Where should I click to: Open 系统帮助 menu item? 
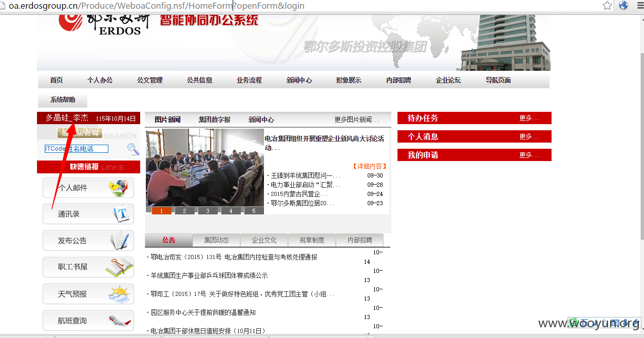[63, 100]
